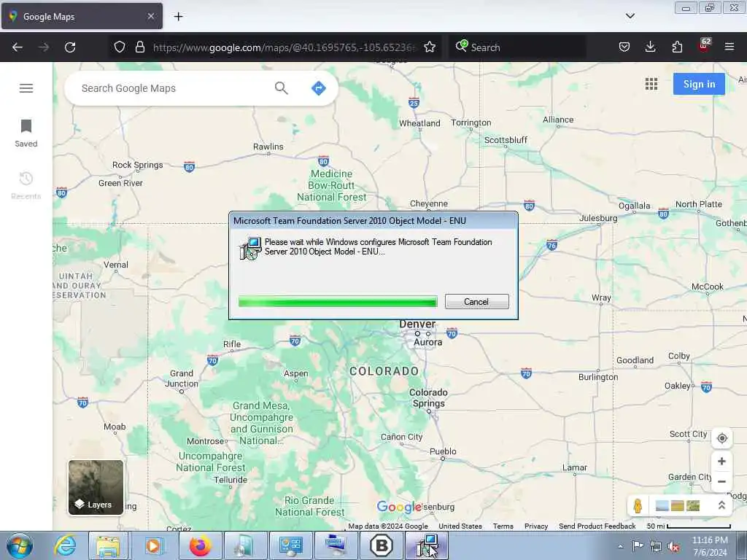
Task: Close the Google Maps tab
Action: click(x=150, y=16)
